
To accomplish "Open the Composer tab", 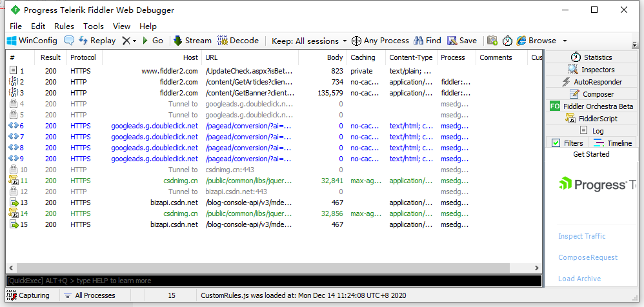I will 592,94.
